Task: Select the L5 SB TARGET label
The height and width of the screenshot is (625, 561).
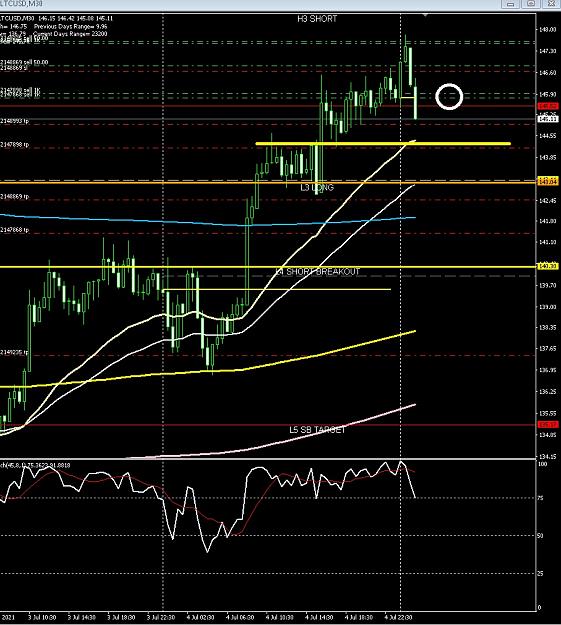Action: (317, 430)
